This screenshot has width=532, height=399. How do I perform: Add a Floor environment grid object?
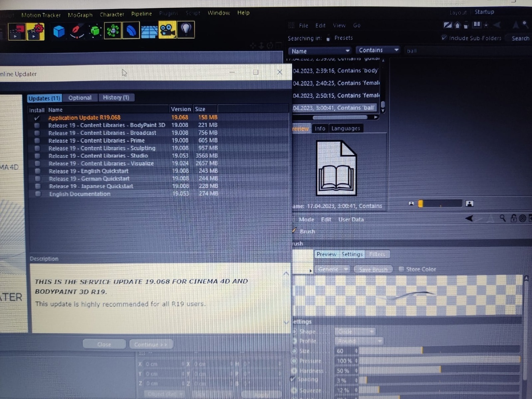(149, 31)
